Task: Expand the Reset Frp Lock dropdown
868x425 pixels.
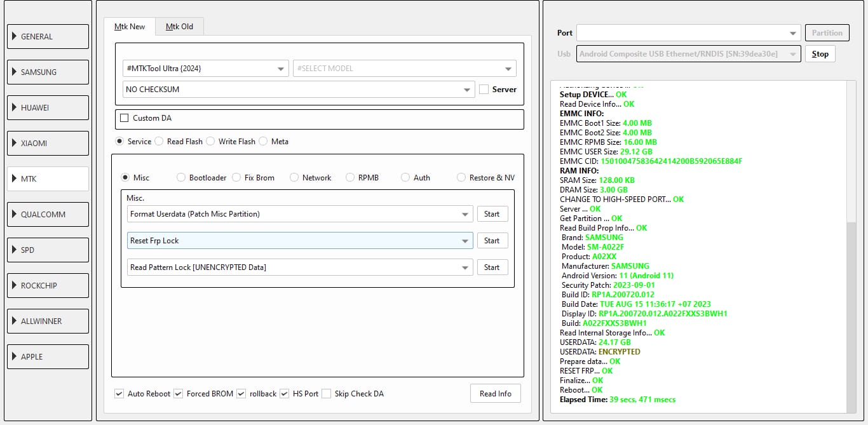Action: pos(299,241)
